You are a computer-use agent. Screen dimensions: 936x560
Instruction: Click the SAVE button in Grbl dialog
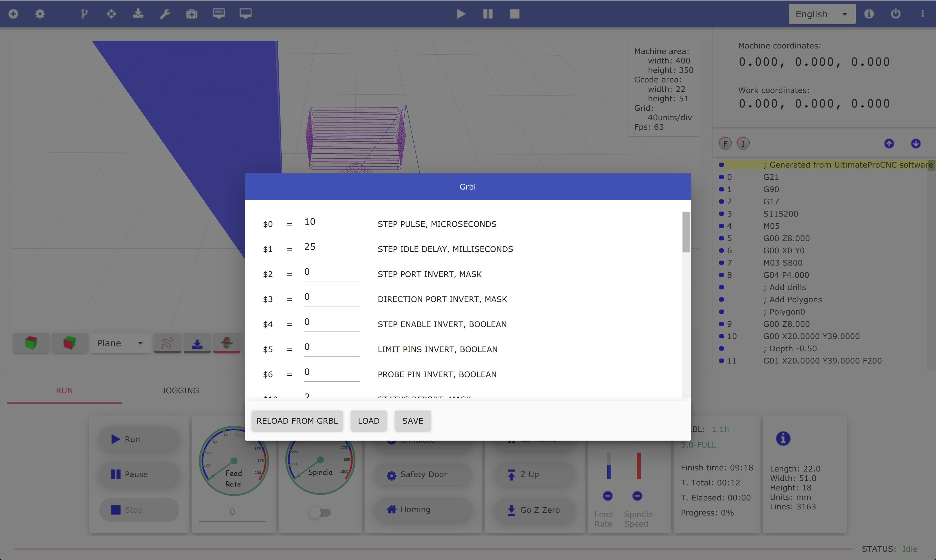point(412,421)
